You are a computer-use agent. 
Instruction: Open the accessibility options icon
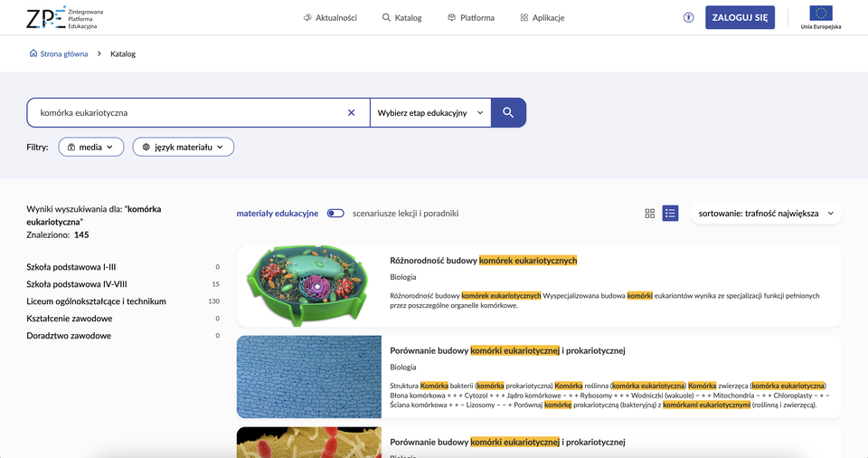(x=688, y=17)
